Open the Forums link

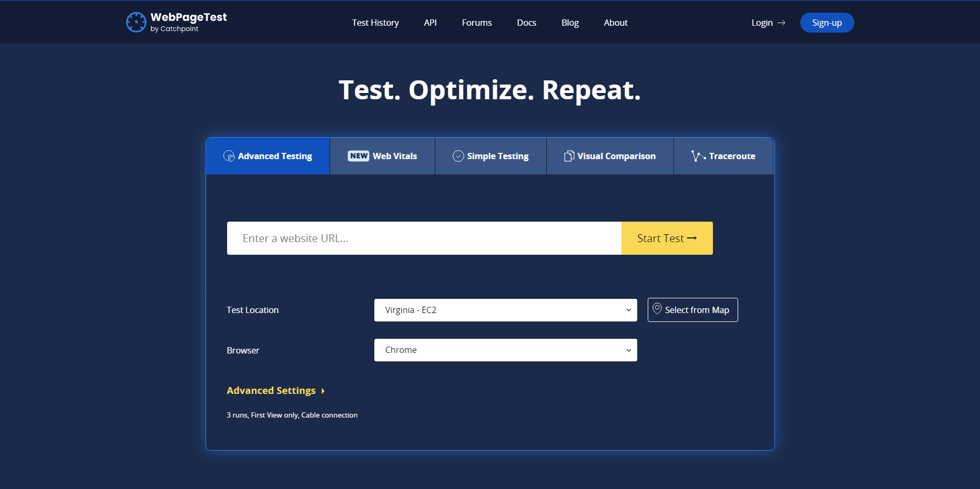click(477, 23)
